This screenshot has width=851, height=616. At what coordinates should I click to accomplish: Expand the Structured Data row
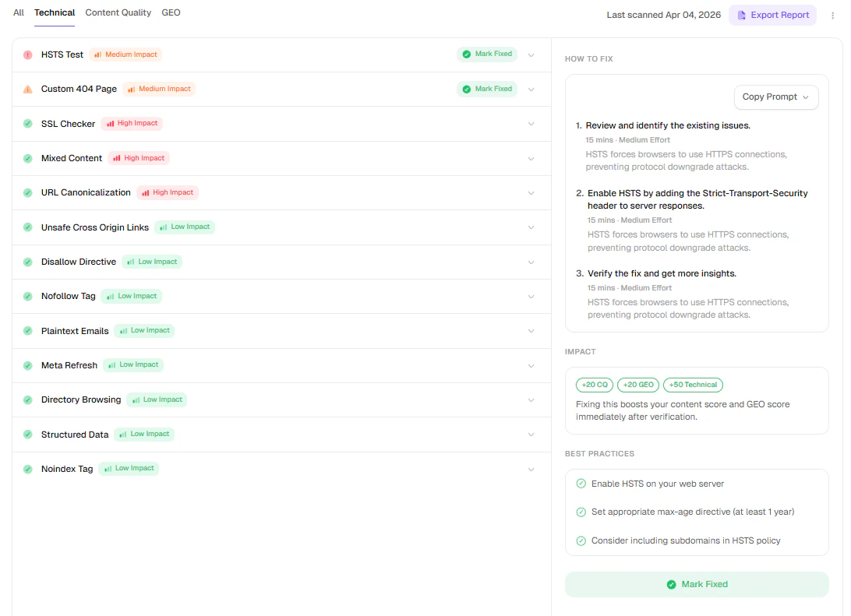point(531,435)
